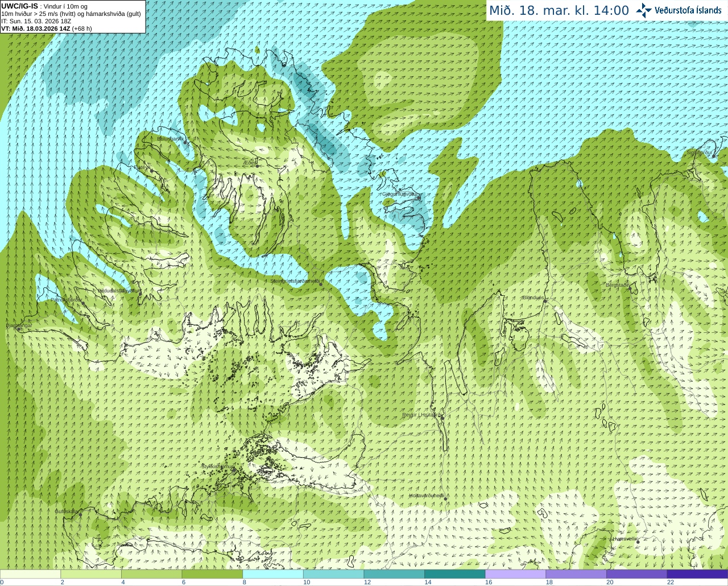Click the Holtavörðuheiði station label
This screenshot has height=586, width=728.
point(427,496)
